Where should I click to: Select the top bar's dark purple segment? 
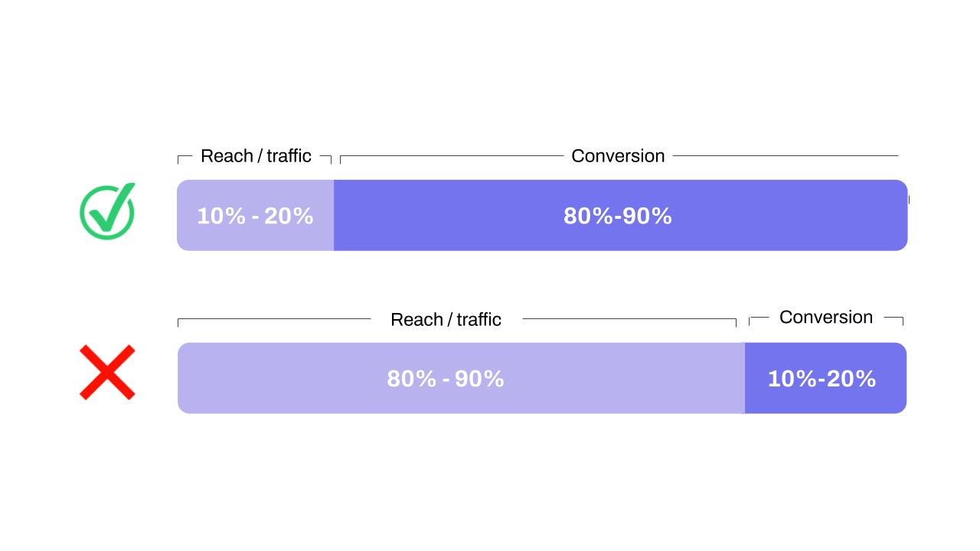[x=621, y=215]
